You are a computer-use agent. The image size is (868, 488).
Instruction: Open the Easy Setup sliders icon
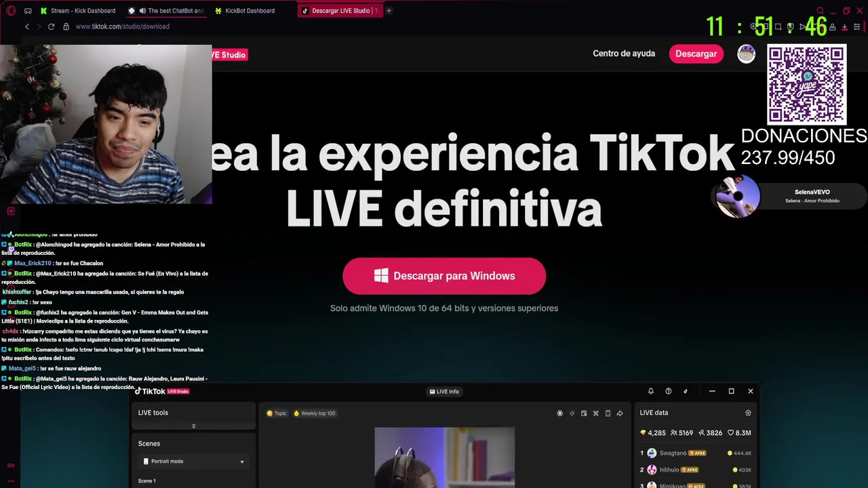click(857, 27)
